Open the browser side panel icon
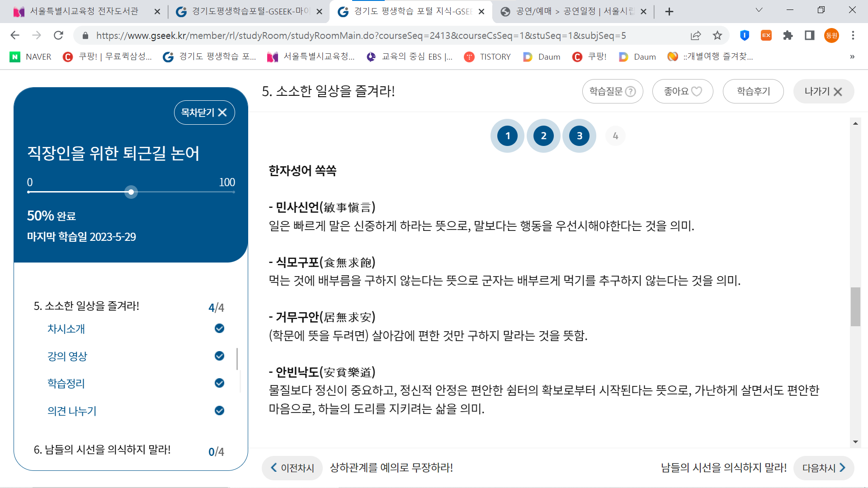This screenshot has height=488, width=868. (810, 35)
